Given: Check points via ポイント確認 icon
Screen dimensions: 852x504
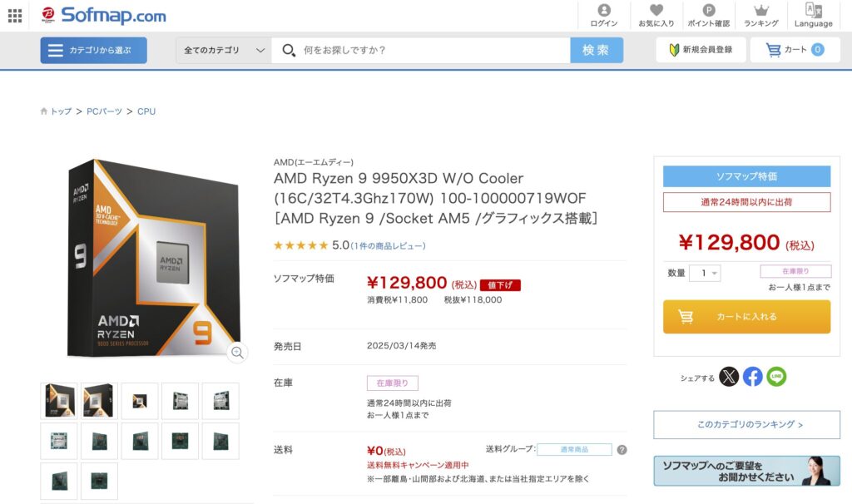Looking at the screenshot, I should pos(709,15).
